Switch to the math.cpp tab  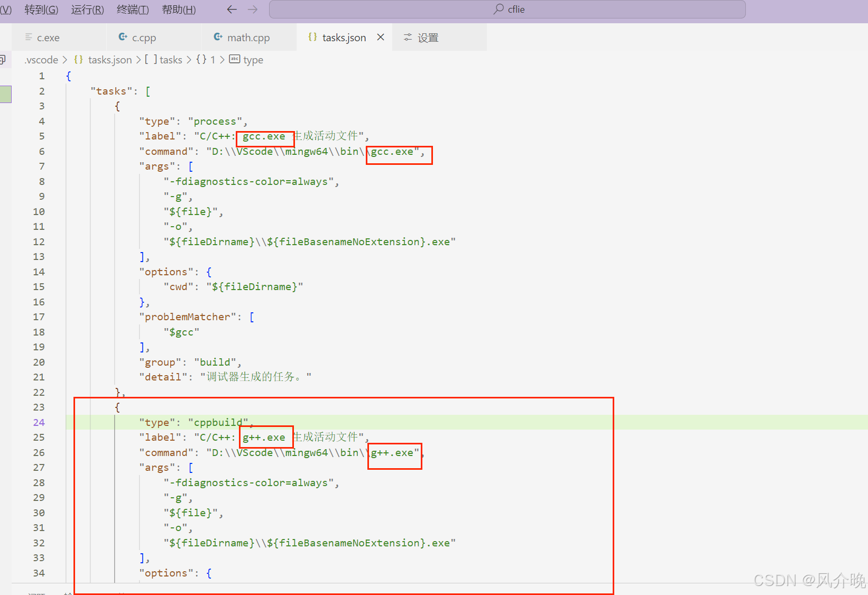tap(248, 37)
